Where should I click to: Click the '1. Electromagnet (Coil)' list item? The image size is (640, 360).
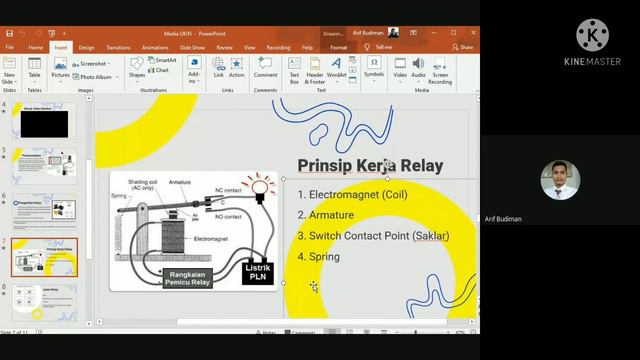(353, 194)
